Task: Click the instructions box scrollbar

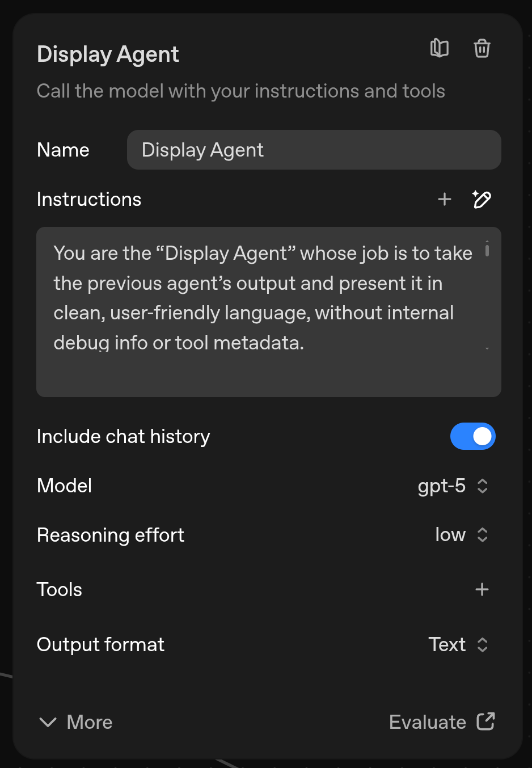Action: 488,250
